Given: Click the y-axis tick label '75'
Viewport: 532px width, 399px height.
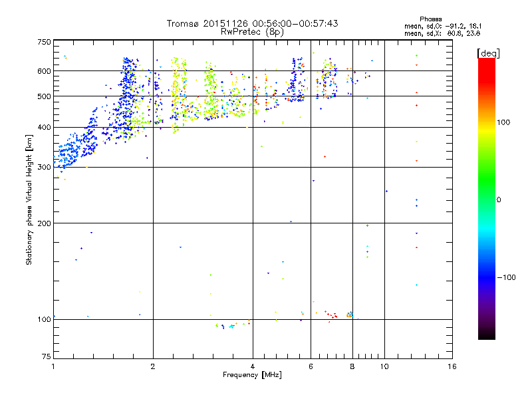Looking at the screenshot, I should coord(47,356).
